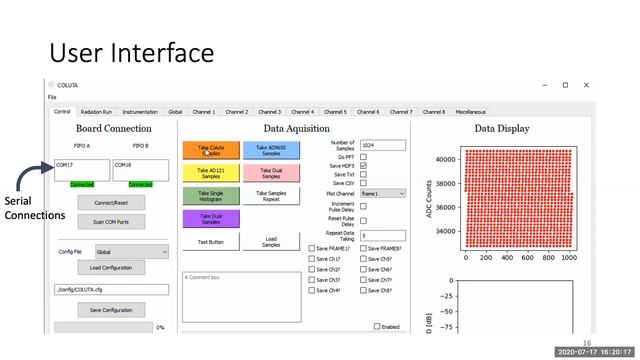Switch to the Control tab

[x=62, y=111]
